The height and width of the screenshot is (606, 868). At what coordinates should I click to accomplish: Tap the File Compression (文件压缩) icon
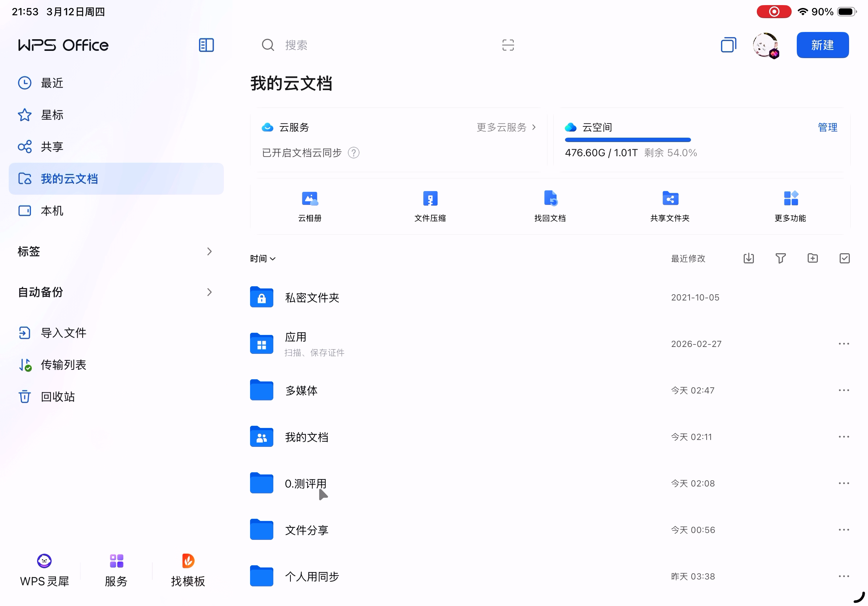[x=430, y=198]
